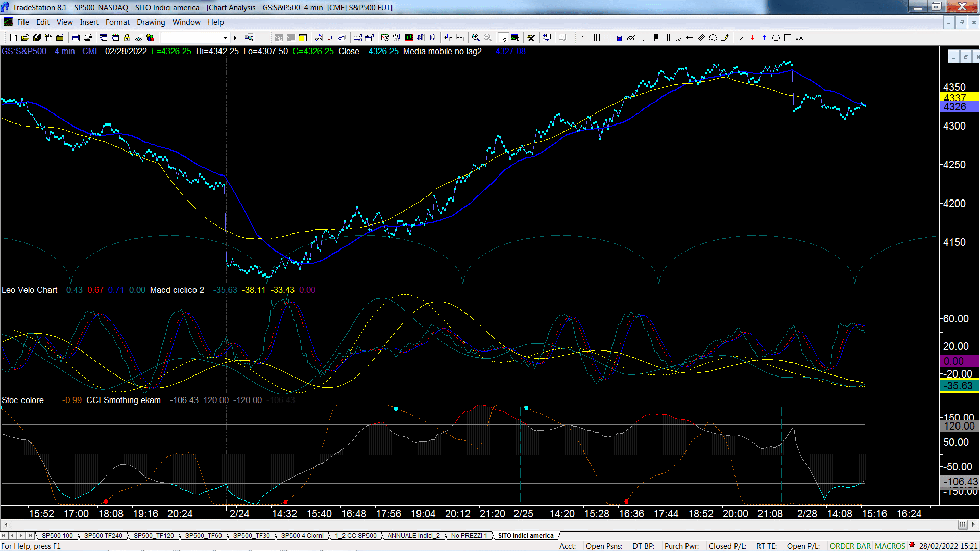Click the horizontal scrollbar right arrow
Image resolution: width=980 pixels, height=551 pixels.
pyautogui.click(x=973, y=524)
